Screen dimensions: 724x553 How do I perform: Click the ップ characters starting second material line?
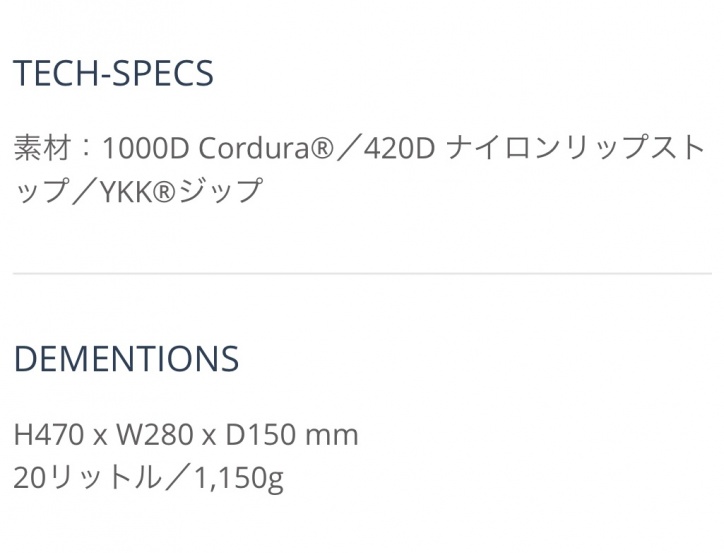tap(40, 190)
